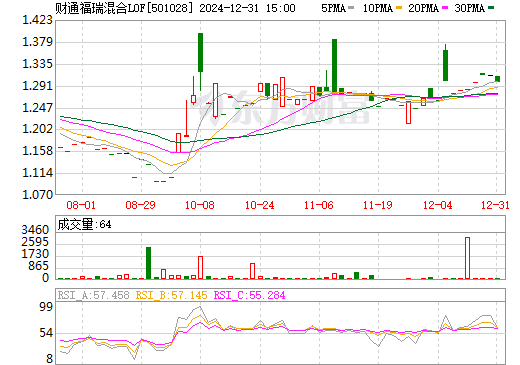Click the 3460 volume axis label
520x365 pixels.
tap(35, 230)
